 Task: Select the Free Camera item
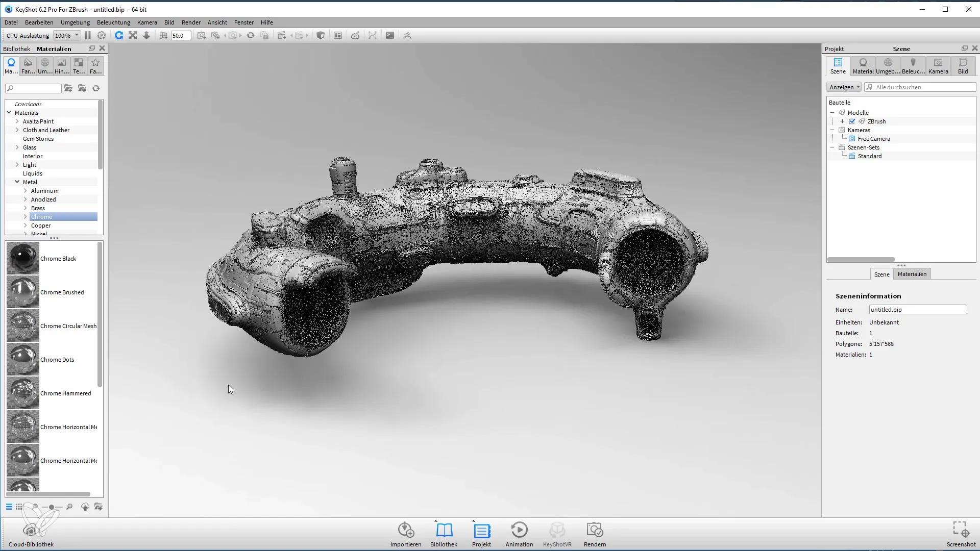tap(874, 139)
